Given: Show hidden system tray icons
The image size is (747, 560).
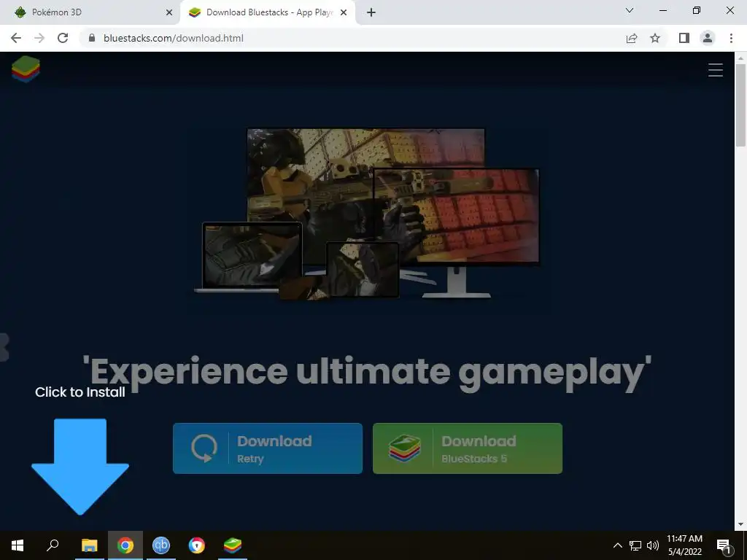Looking at the screenshot, I should coord(617,545).
